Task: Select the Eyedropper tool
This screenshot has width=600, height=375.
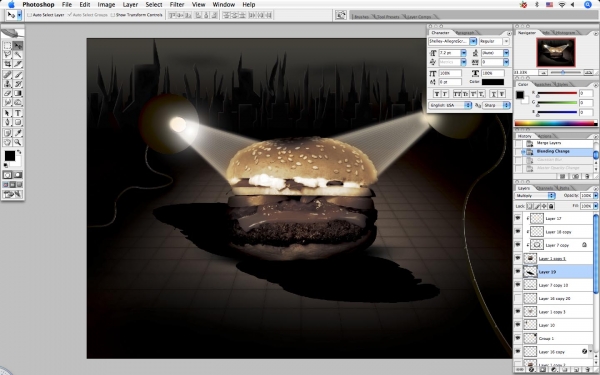Action: pyautogui.click(x=18, y=133)
